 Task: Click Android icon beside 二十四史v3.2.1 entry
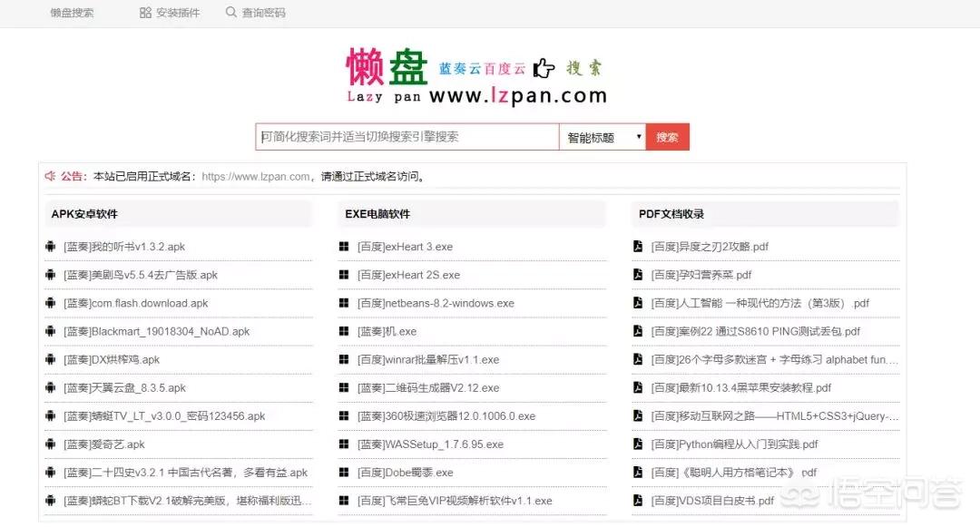[x=50, y=472]
